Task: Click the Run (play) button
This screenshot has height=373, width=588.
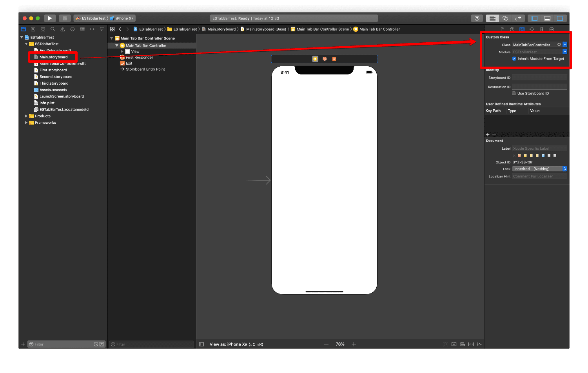Action: coord(50,18)
